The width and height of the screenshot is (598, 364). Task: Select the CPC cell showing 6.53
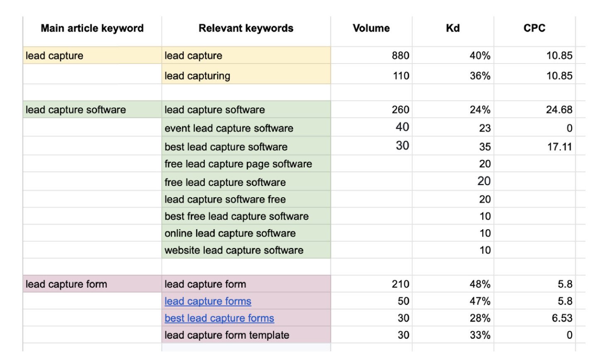tap(534, 318)
